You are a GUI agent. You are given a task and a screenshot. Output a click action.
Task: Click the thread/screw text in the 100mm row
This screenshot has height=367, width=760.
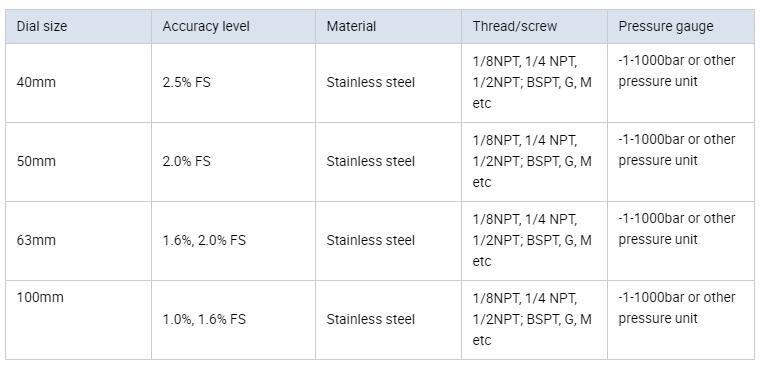point(532,319)
